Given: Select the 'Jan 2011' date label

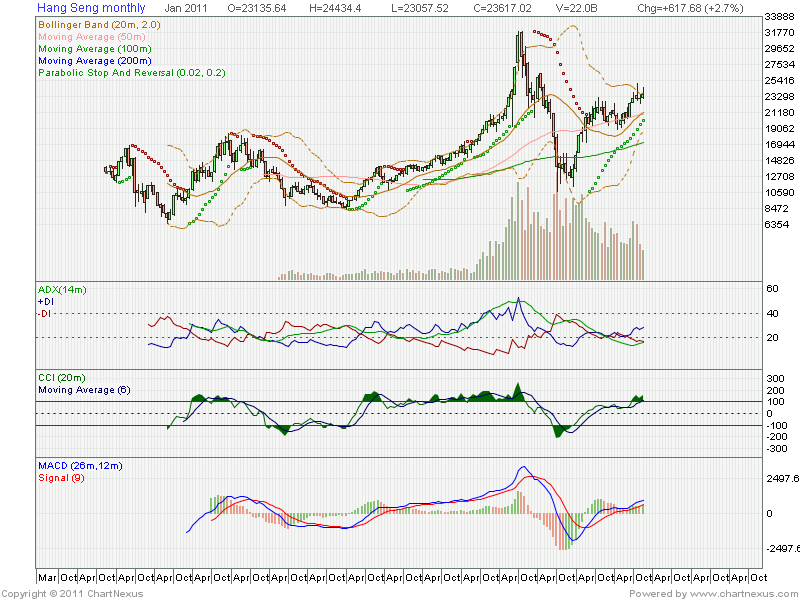Looking at the screenshot, I should coord(186,8).
